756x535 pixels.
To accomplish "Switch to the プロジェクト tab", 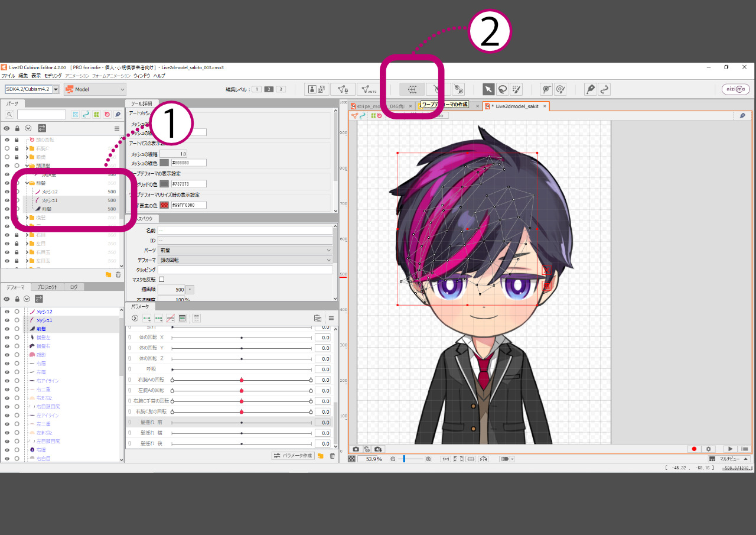I will pyautogui.click(x=47, y=287).
